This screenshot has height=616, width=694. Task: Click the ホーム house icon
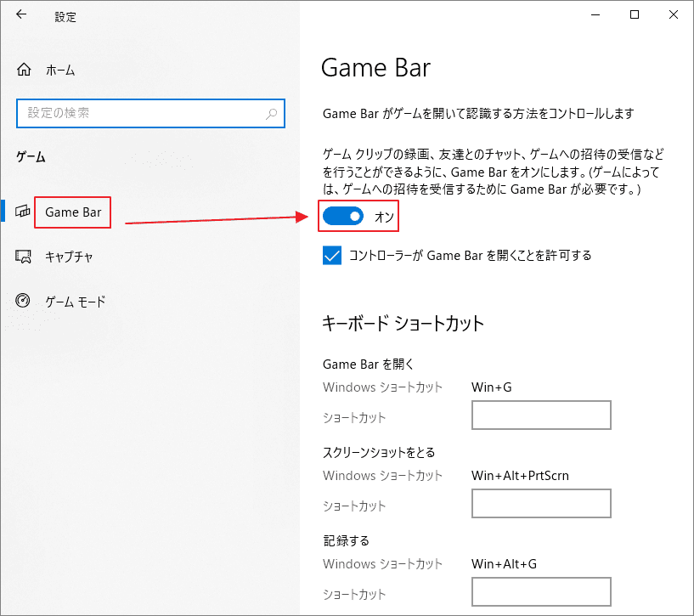click(24, 69)
